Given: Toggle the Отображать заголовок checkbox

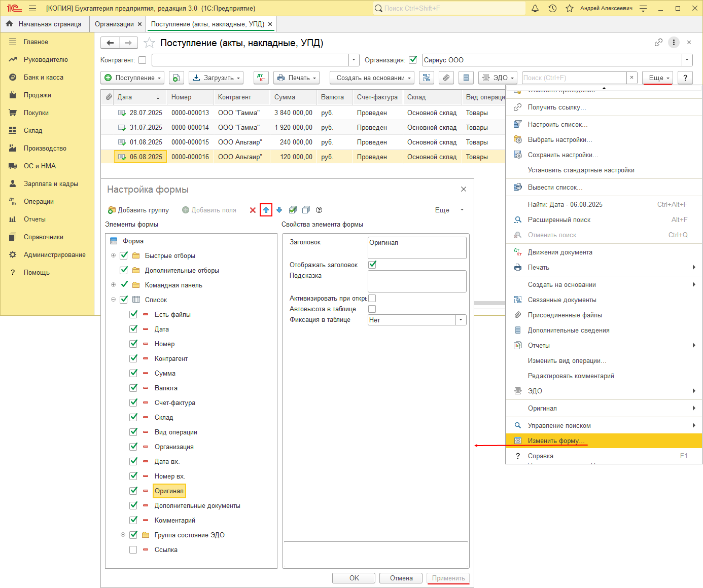Looking at the screenshot, I should (372, 265).
